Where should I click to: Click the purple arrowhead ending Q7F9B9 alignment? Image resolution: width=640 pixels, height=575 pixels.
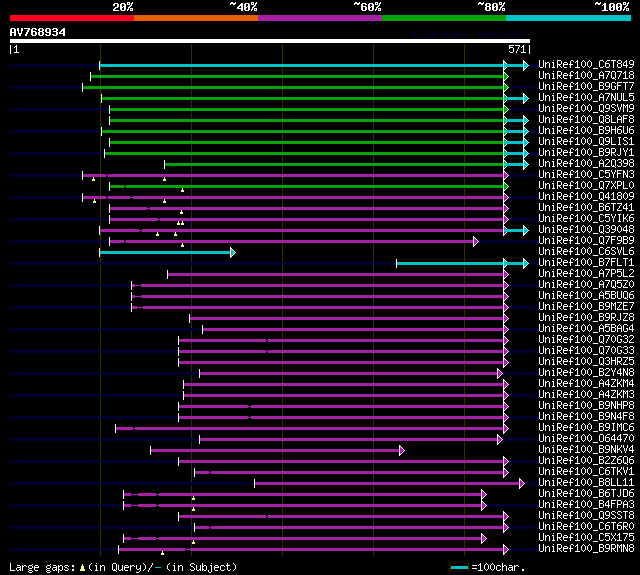[476, 242]
